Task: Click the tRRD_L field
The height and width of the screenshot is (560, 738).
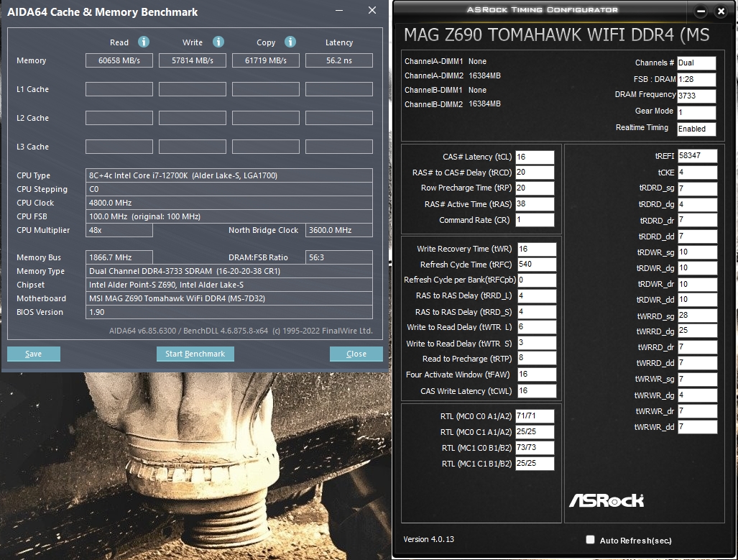Action: pos(537,295)
